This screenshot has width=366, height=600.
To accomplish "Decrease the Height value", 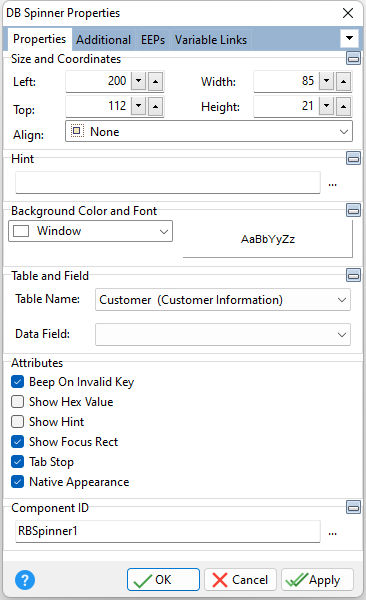I will click(x=326, y=106).
